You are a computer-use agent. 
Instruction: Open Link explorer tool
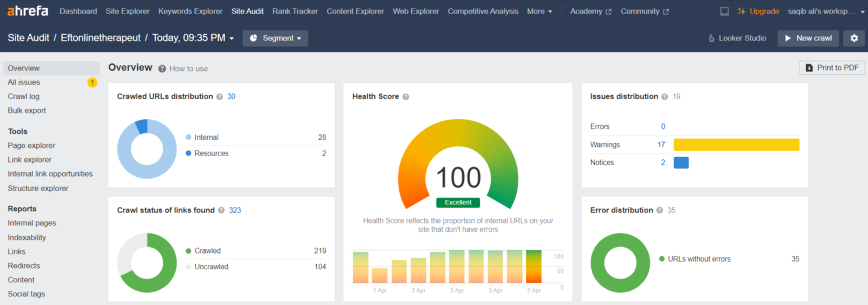(x=30, y=160)
